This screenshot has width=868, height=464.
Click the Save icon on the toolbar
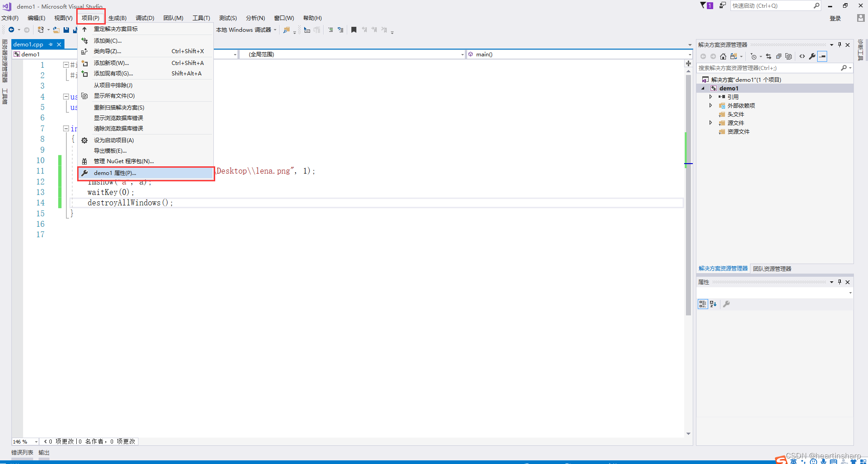tap(66, 30)
